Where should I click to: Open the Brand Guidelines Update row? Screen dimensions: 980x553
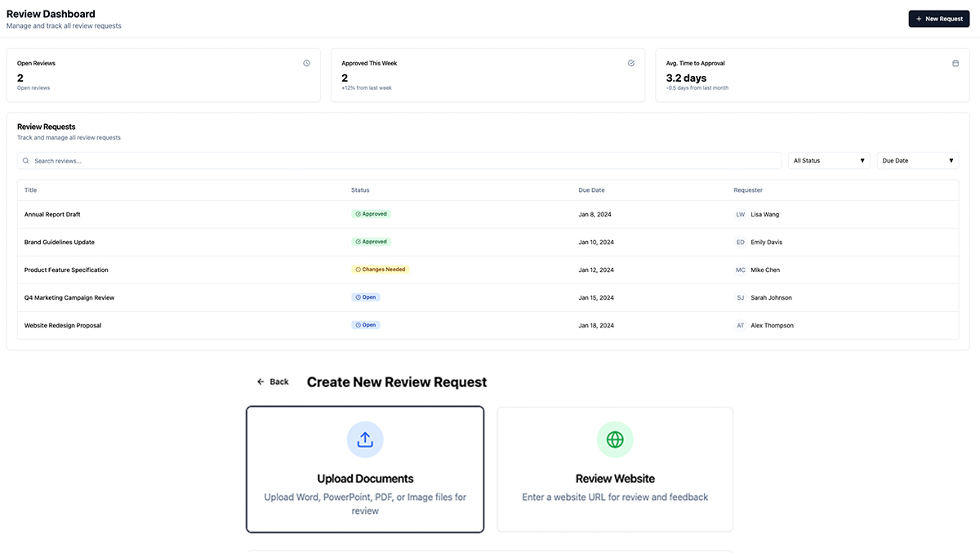coord(488,243)
